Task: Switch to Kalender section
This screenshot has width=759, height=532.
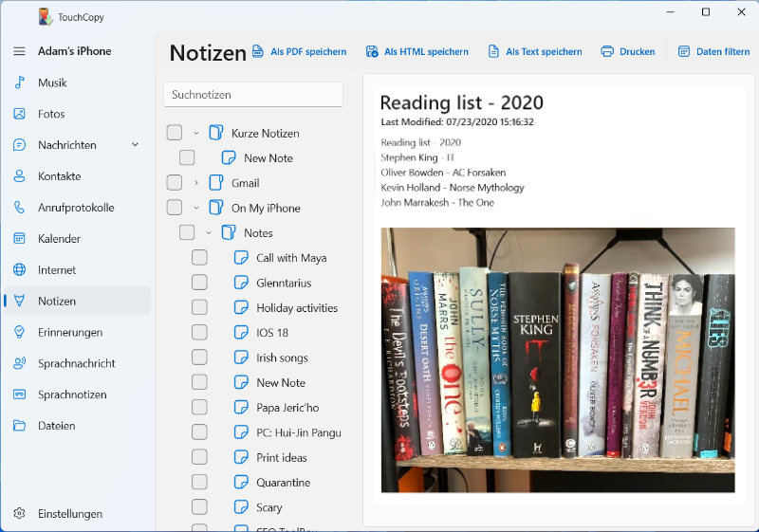Action: 78,238
